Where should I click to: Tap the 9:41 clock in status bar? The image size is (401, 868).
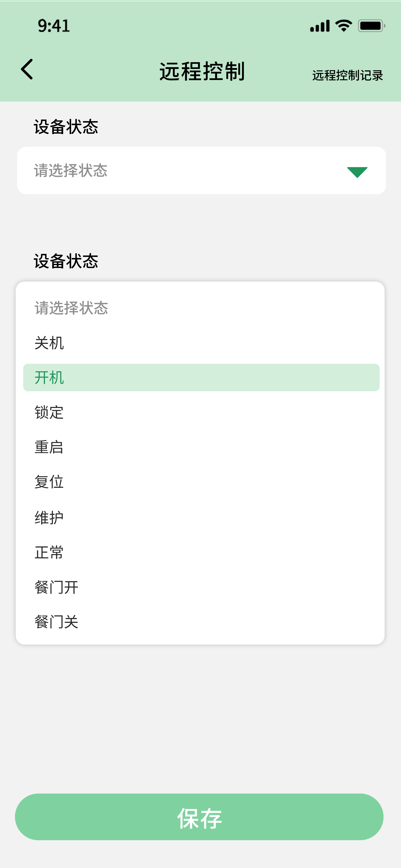[54, 26]
